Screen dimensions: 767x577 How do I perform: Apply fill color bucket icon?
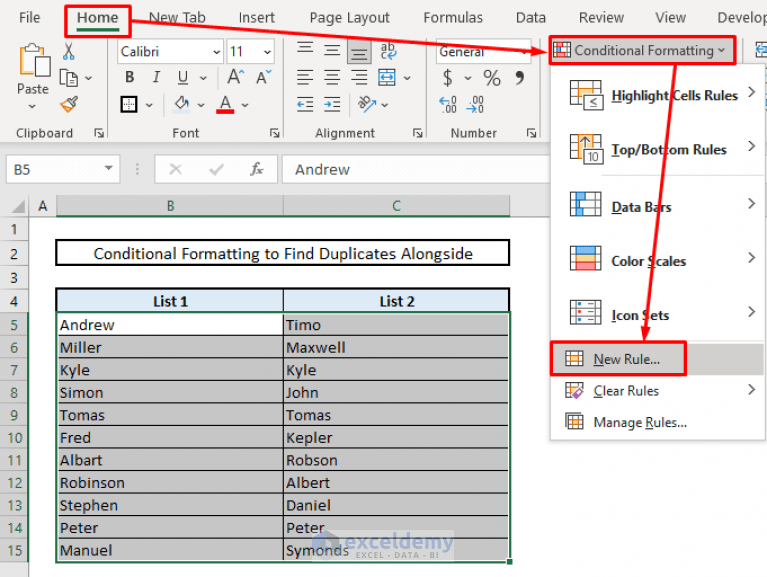click(x=181, y=104)
